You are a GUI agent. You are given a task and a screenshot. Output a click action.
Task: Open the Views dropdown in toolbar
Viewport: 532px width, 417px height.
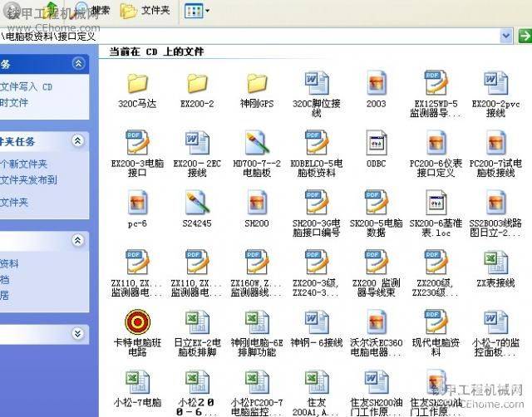click(x=197, y=11)
